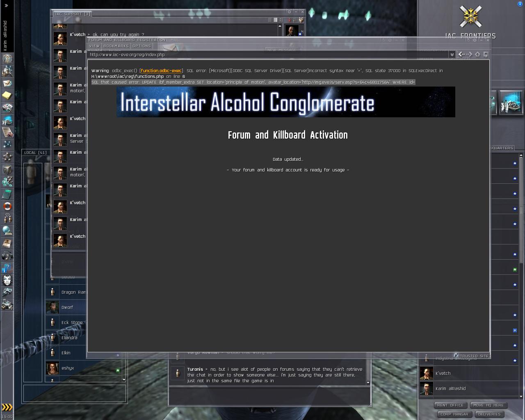The height and width of the screenshot is (420, 525).
Task: Open the Deliveries button
Action: click(489, 414)
